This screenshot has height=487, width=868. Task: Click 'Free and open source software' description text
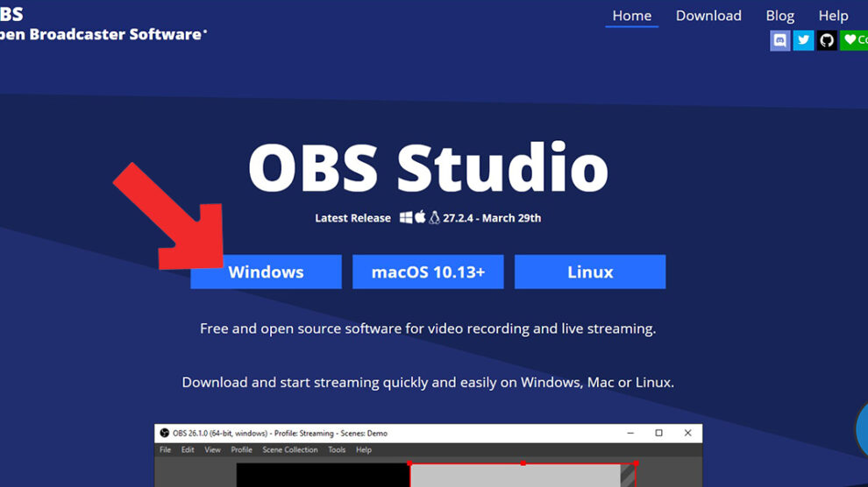[428, 328]
